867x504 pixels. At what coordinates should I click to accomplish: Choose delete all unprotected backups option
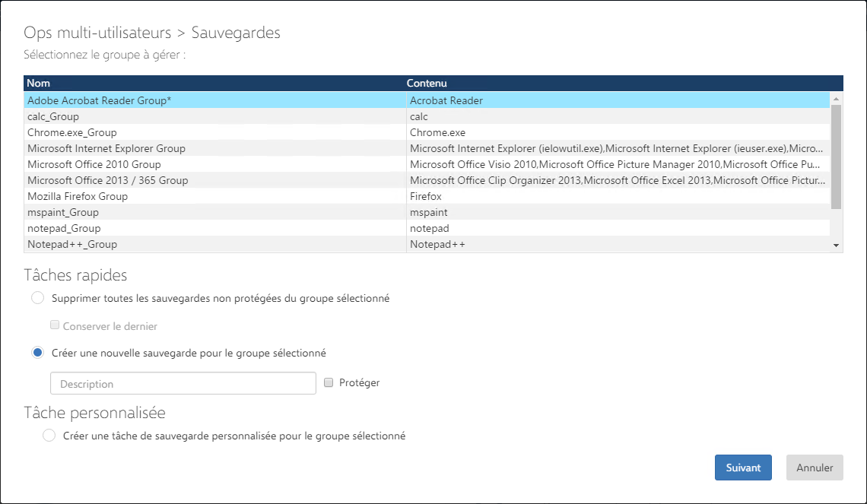pyautogui.click(x=38, y=298)
